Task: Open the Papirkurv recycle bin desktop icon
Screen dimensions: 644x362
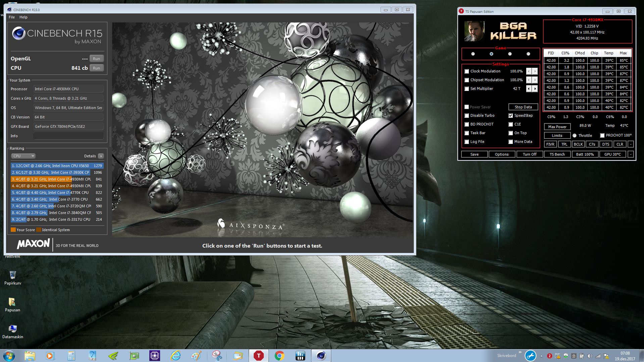Action: [x=12, y=278]
